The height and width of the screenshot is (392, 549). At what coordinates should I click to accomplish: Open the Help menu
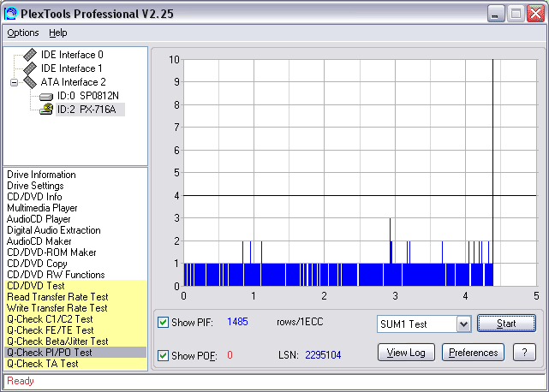click(x=57, y=33)
